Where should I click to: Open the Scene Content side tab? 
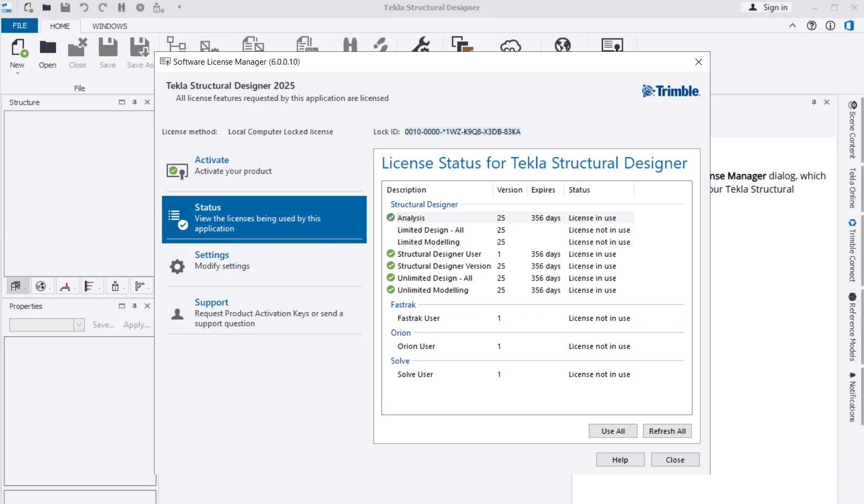[x=852, y=129]
